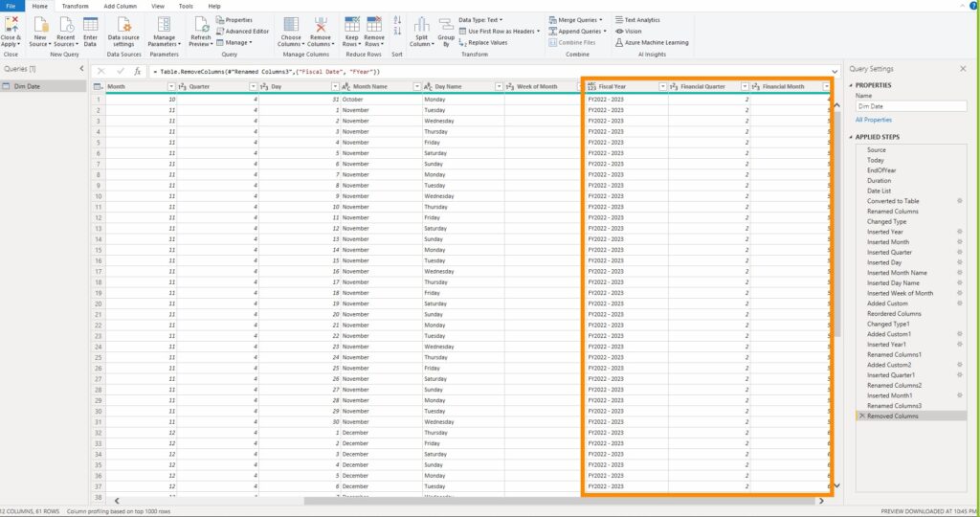This screenshot has height=517, width=980.
Task: Click the Remove Rows icon
Action: pos(374,25)
